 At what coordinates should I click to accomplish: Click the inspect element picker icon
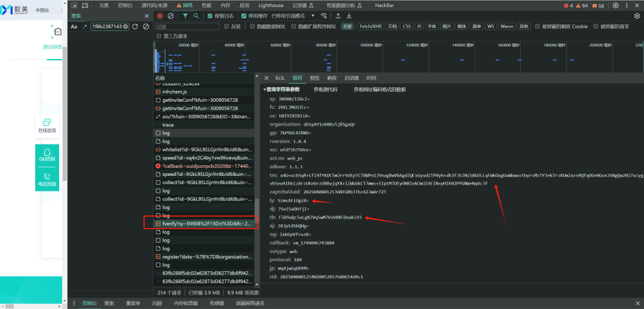pyautogui.click(x=75, y=5)
